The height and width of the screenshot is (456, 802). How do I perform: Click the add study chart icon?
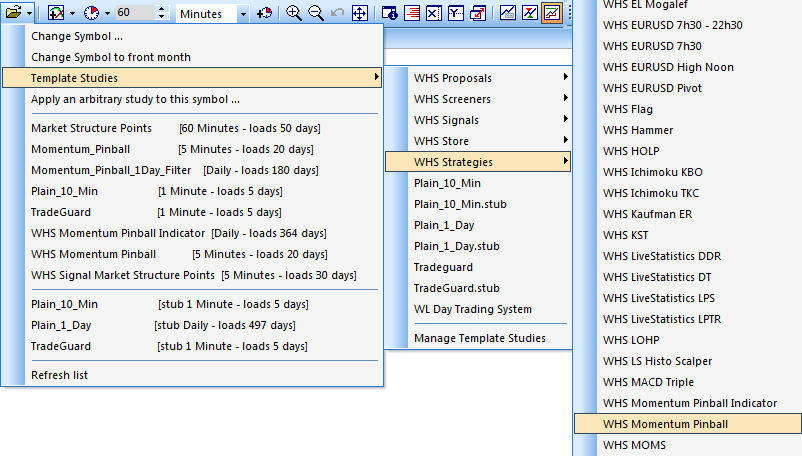point(56,13)
